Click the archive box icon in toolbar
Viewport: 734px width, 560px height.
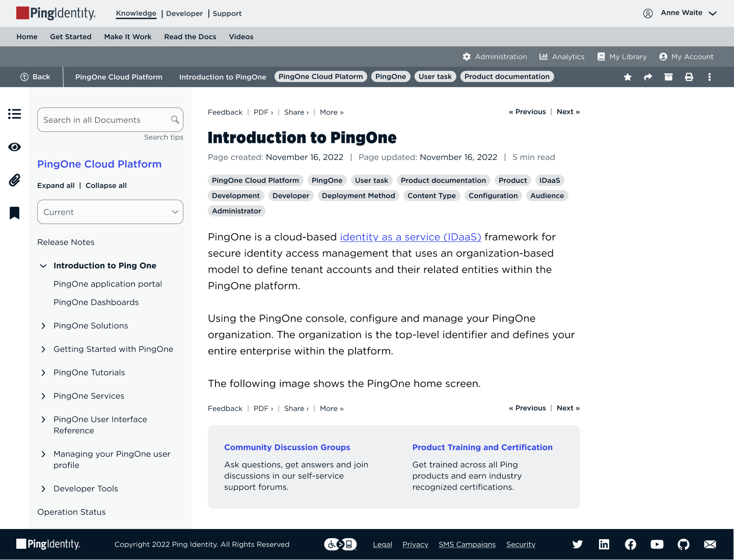tap(668, 77)
